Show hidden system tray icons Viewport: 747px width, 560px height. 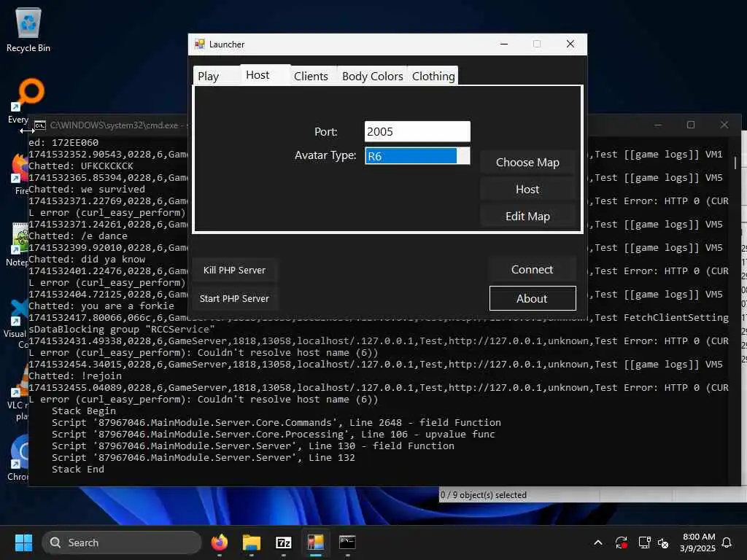(598, 542)
